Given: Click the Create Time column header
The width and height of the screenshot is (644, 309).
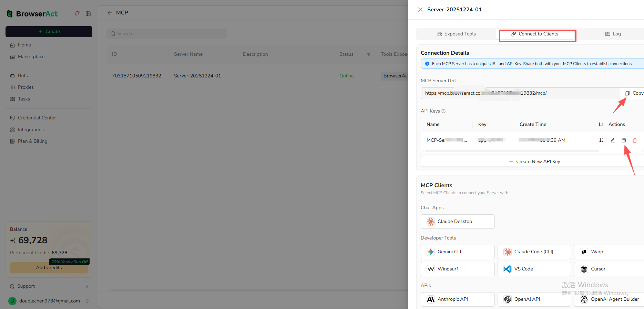Looking at the screenshot, I should tap(533, 125).
